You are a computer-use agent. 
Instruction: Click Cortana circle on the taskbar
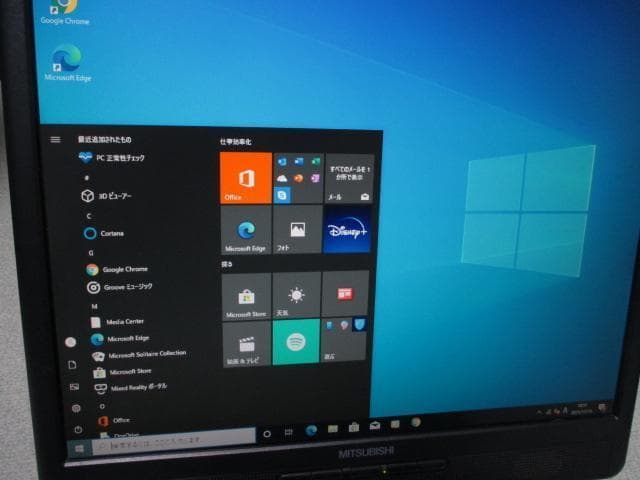pos(267,434)
